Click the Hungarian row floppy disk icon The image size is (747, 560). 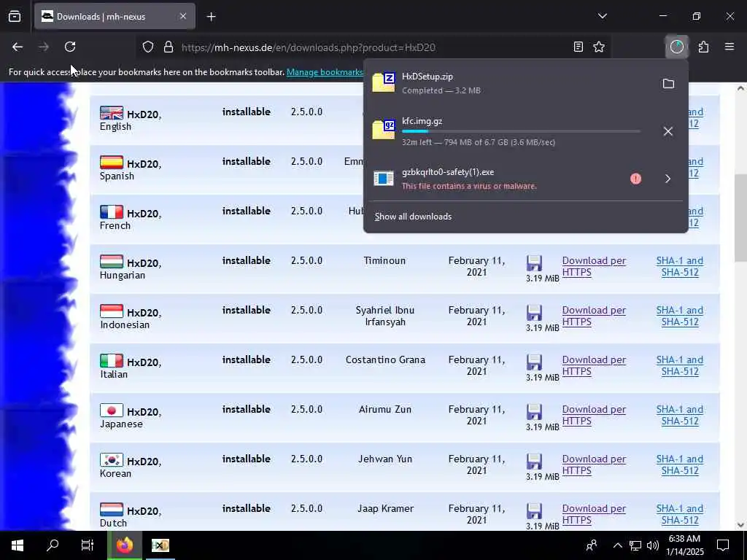tap(534, 262)
